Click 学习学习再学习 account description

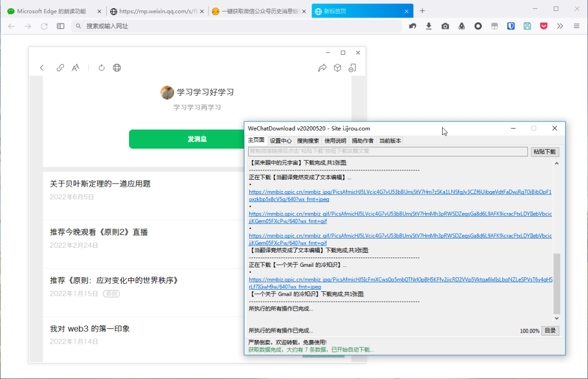pyautogui.click(x=197, y=107)
